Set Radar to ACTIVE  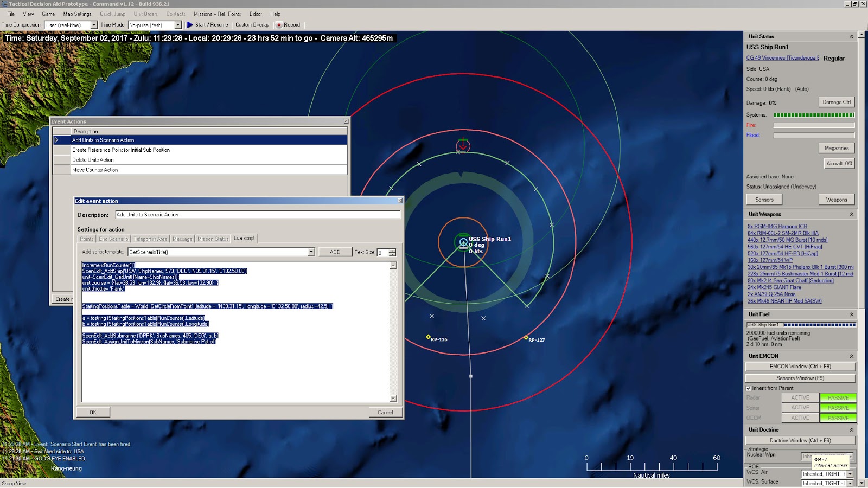click(800, 398)
